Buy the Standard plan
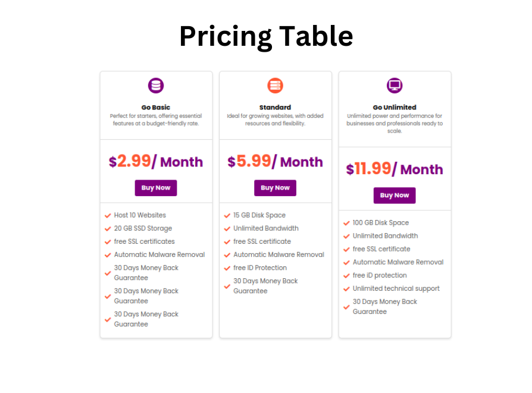532x393 pixels. [x=275, y=188]
